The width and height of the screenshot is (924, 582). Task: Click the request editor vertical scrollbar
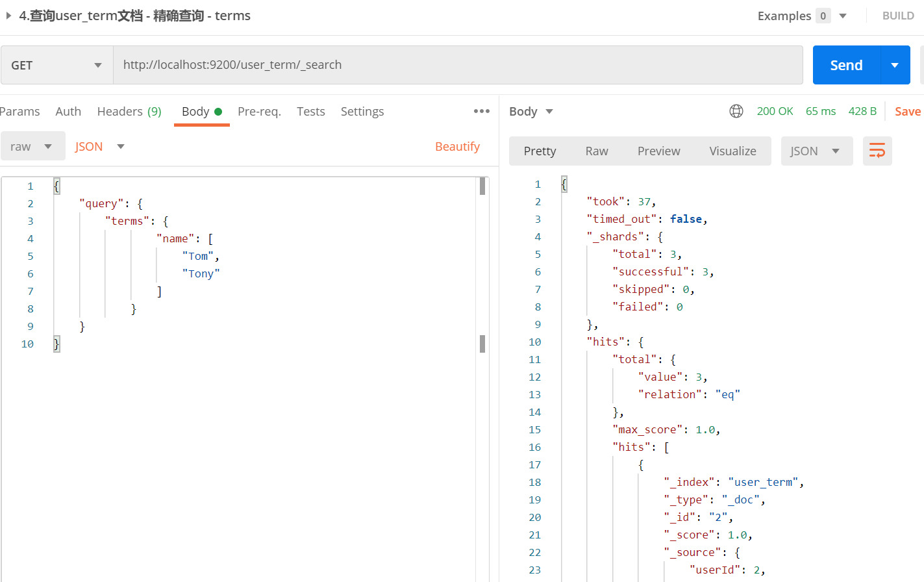coord(482,260)
